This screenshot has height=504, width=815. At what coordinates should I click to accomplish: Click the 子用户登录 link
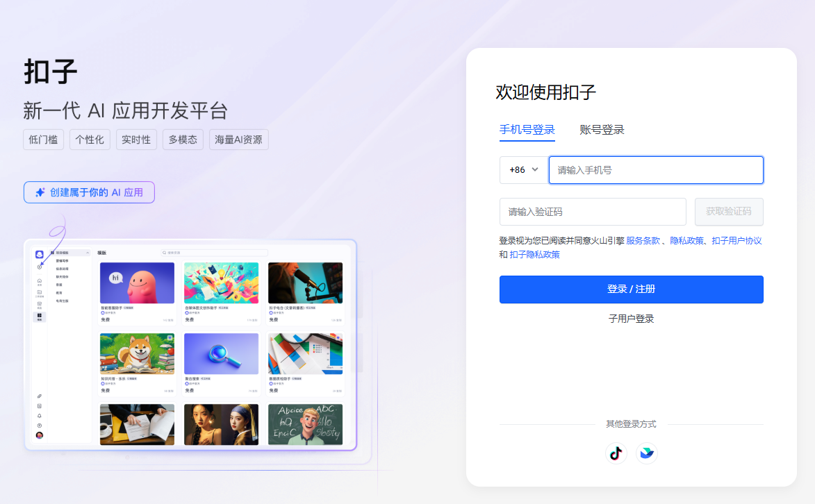631,319
